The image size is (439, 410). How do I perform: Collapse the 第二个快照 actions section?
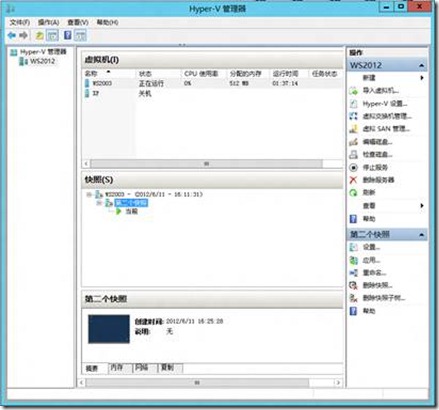click(422, 235)
